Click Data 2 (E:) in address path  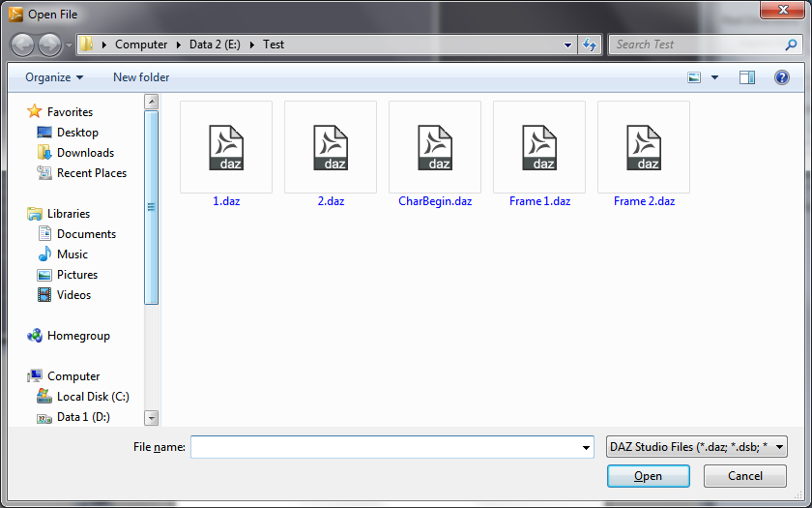coord(215,45)
